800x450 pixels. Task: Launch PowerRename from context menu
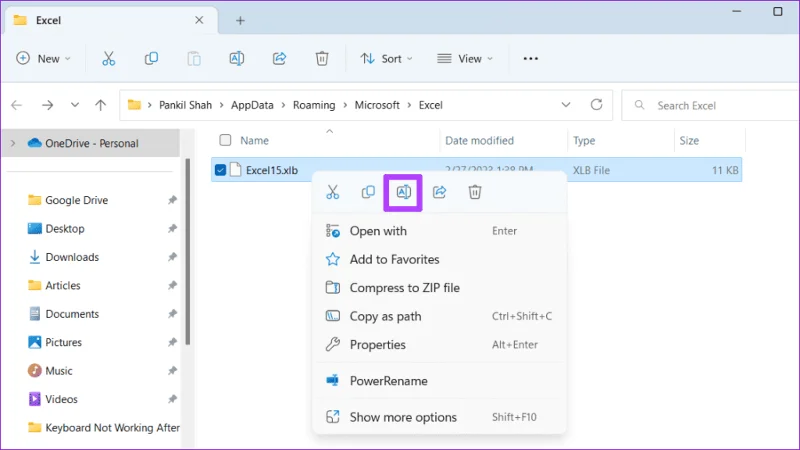[x=439, y=381]
